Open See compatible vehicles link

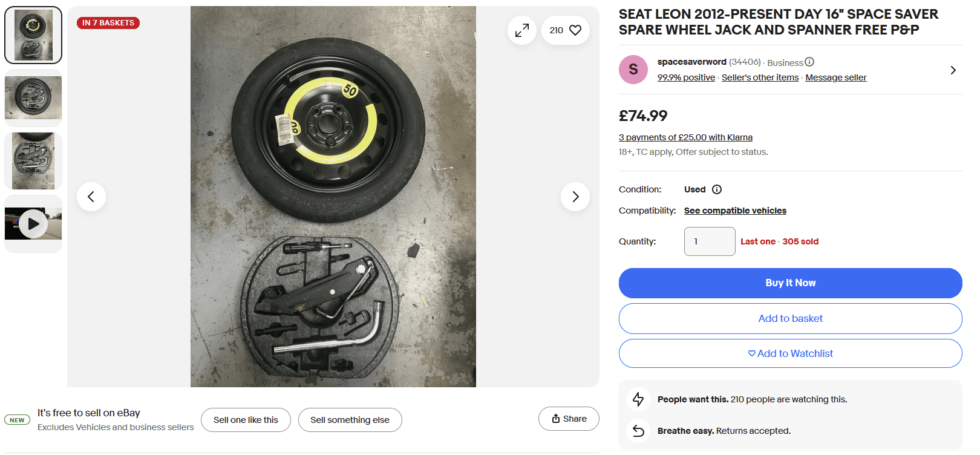pos(735,211)
